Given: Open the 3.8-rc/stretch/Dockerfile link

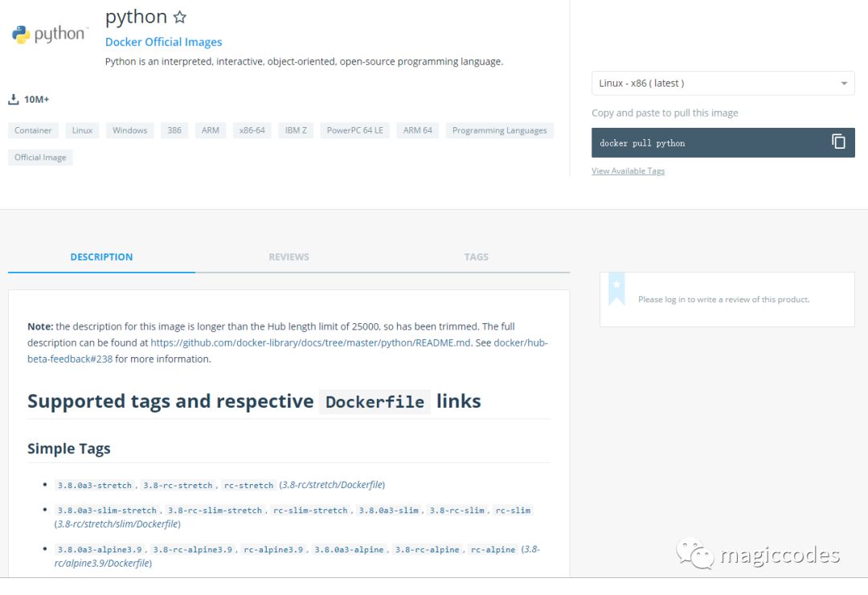Looking at the screenshot, I should pyautogui.click(x=332, y=485).
